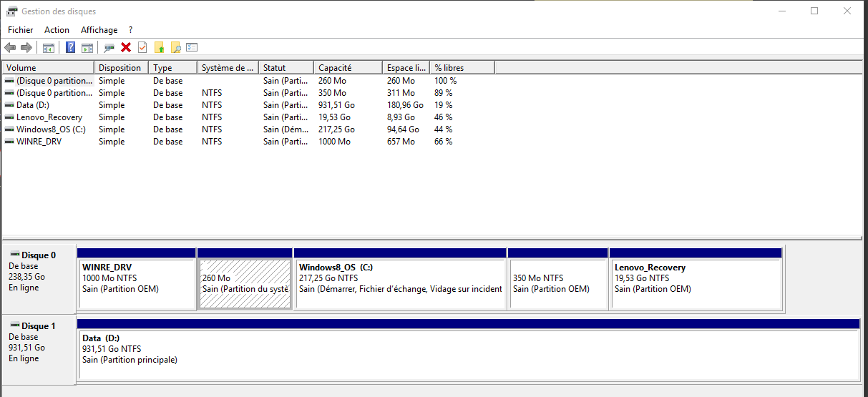Viewport: 868px width, 397px height.
Task: Click the folder with magnifier search icon
Action: click(x=175, y=48)
